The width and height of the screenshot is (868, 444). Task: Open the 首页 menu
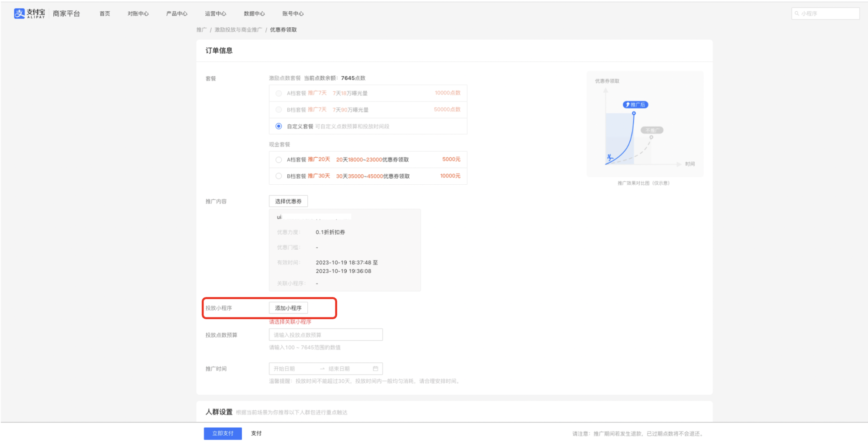105,13
